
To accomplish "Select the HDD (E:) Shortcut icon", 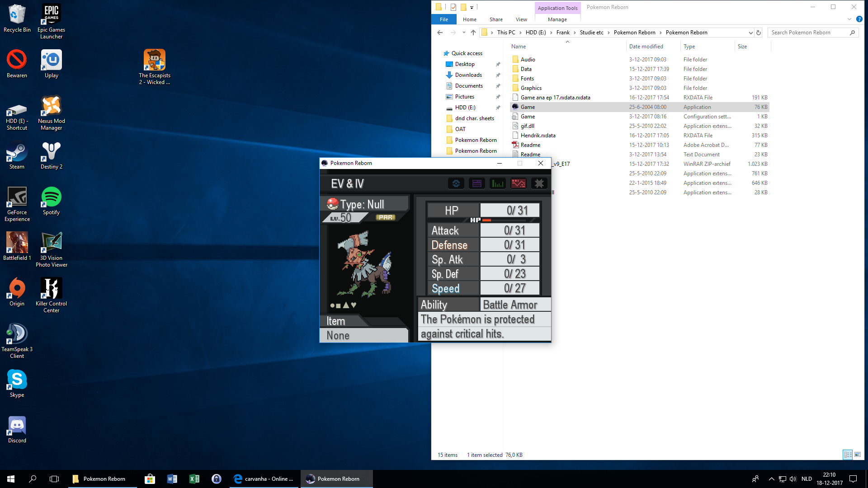I will (17, 117).
